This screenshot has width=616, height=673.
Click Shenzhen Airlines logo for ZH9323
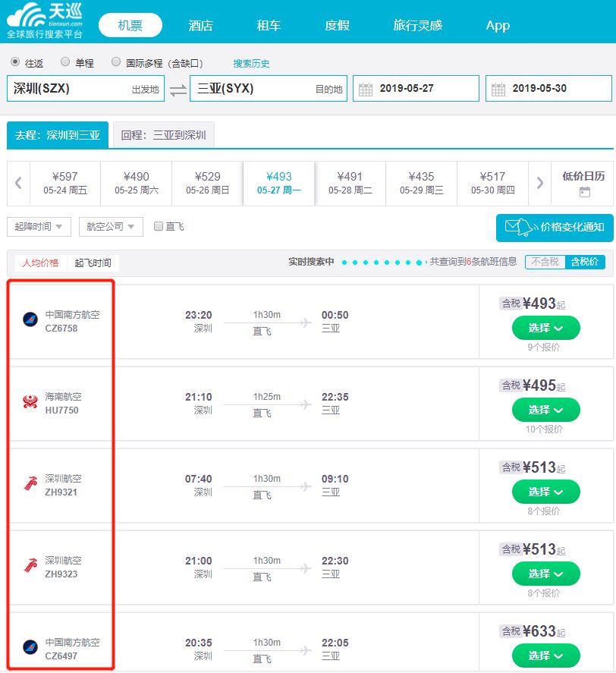coord(30,565)
